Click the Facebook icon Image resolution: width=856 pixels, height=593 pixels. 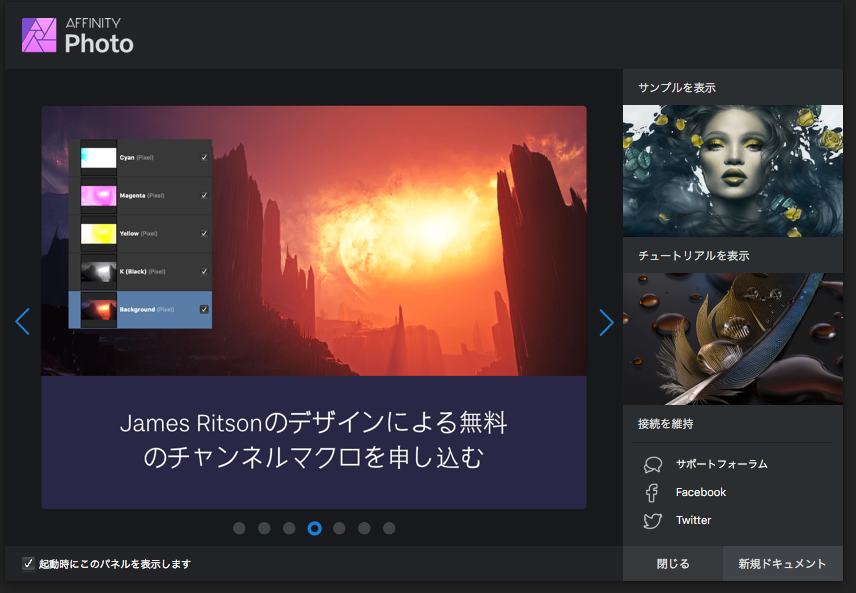pos(652,492)
